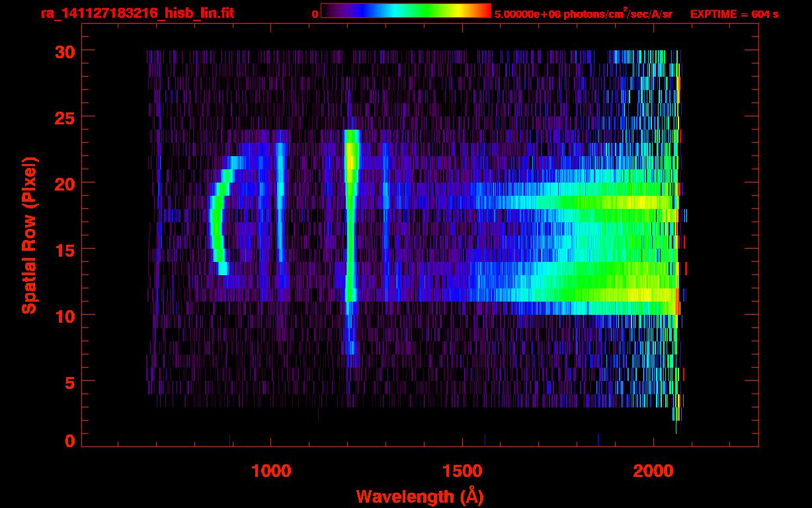Screen dimensions: 812x508
Task: Click the filename ra_141127183216_hisb_lin.fit
Action: pyautogui.click(x=137, y=13)
